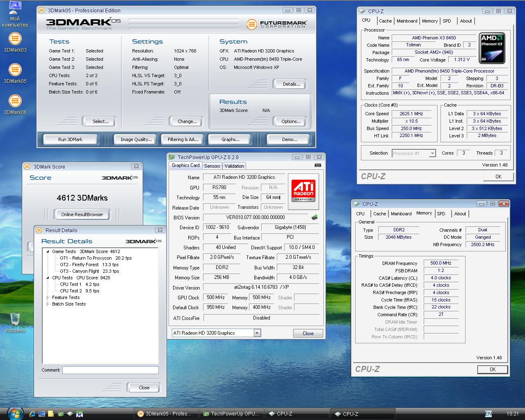Click the 3DMark05 taskbar button
The width and height of the screenshot is (525, 420).
pyautogui.click(x=166, y=414)
